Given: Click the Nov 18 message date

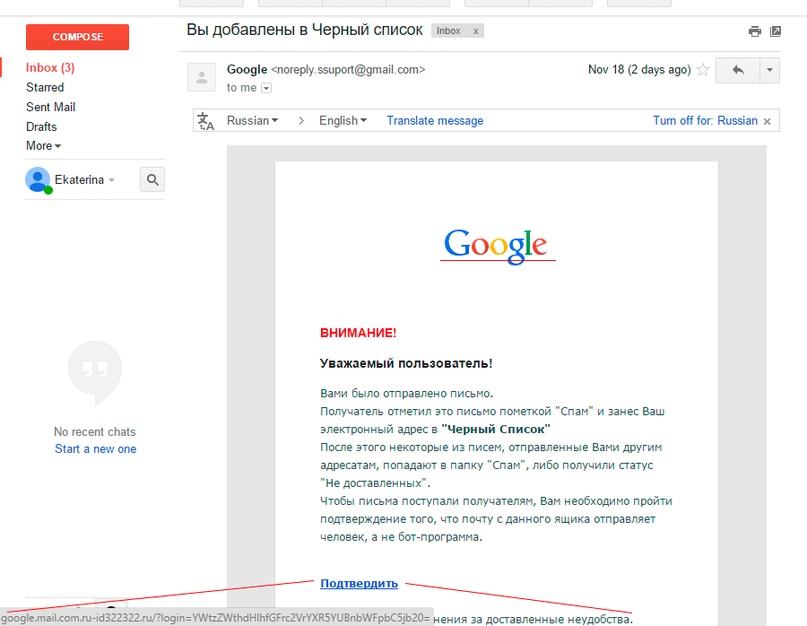Looking at the screenshot, I should coord(639,69).
